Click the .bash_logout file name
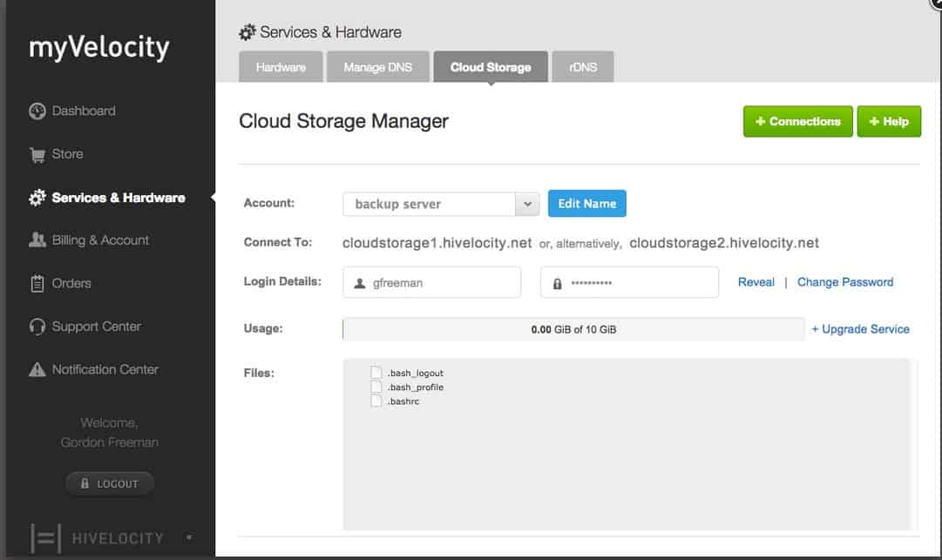 pyautogui.click(x=416, y=373)
